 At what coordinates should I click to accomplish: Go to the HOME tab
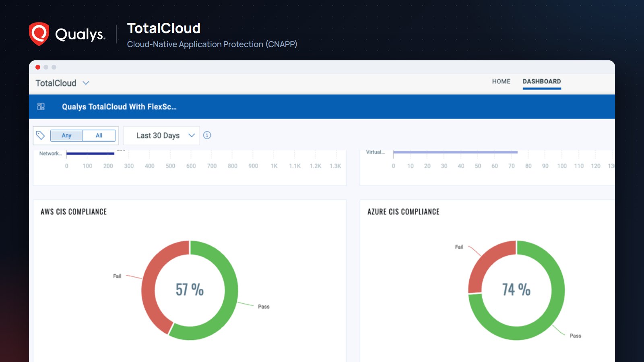tap(501, 81)
